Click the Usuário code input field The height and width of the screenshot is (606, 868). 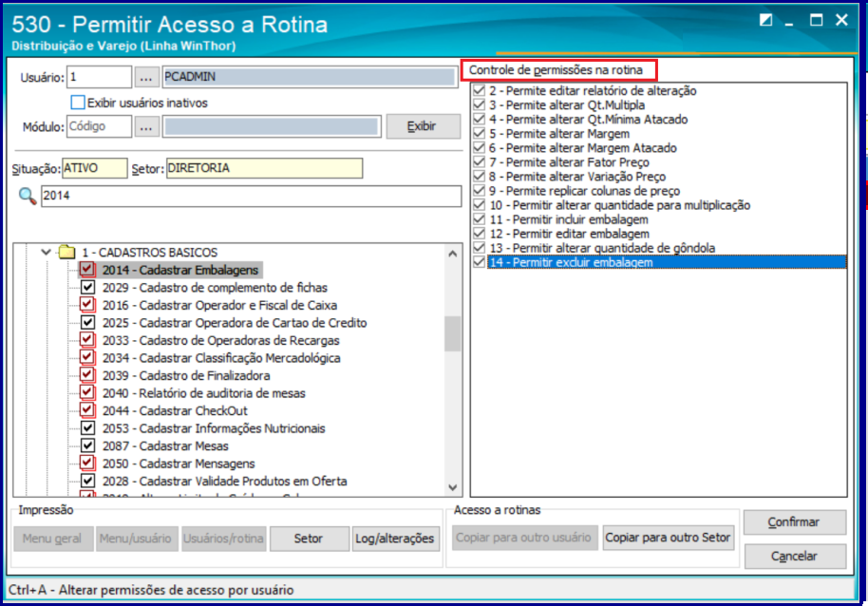[99, 77]
